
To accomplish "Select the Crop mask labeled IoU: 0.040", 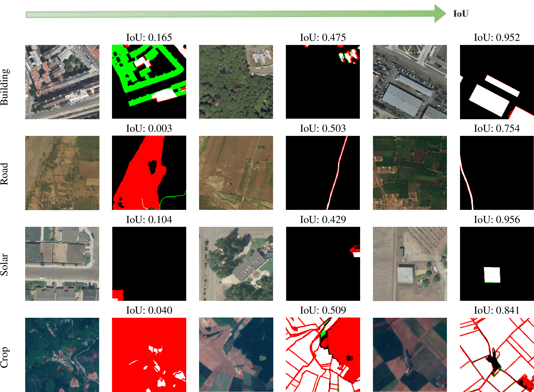I will (x=149, y=355).
